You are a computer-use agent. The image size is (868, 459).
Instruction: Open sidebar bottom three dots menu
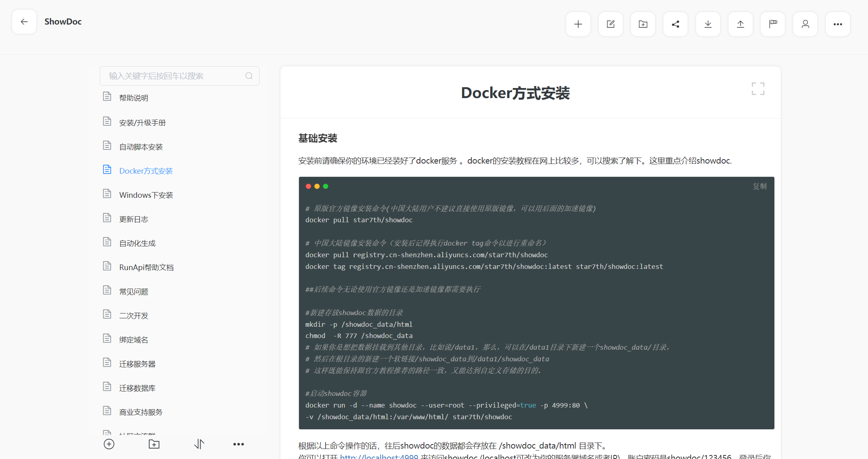[x=238, y=444]
